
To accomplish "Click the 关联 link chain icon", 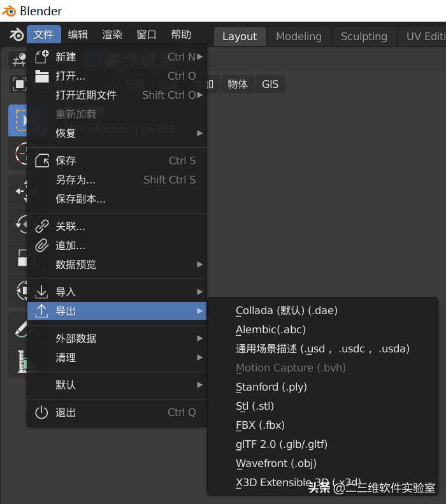I will pos(42,226).
